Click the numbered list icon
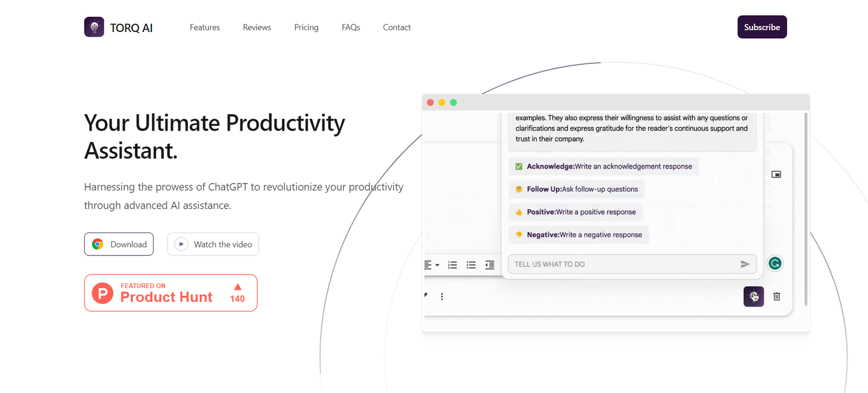 click(452, 265)
